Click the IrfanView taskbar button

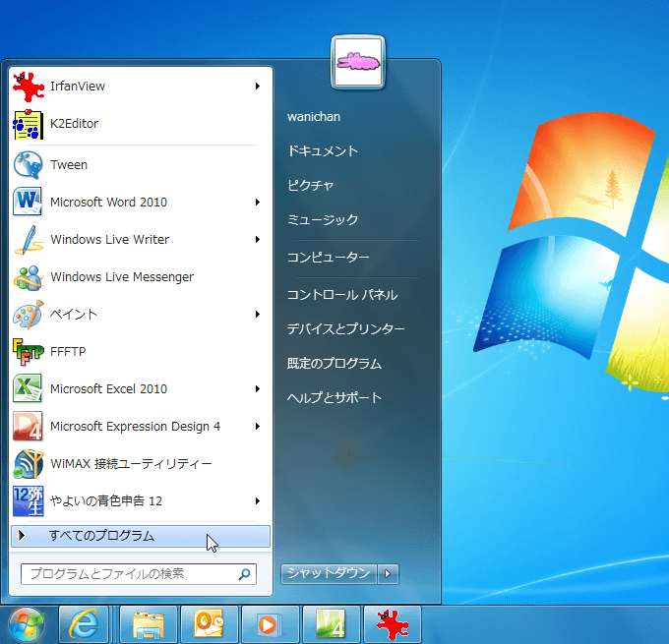(393, 624)
